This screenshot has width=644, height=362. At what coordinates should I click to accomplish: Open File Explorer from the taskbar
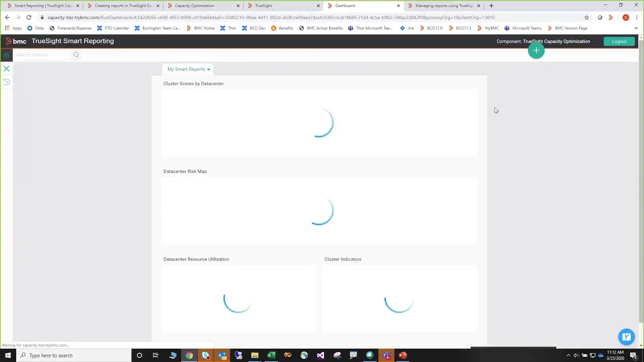255,355
